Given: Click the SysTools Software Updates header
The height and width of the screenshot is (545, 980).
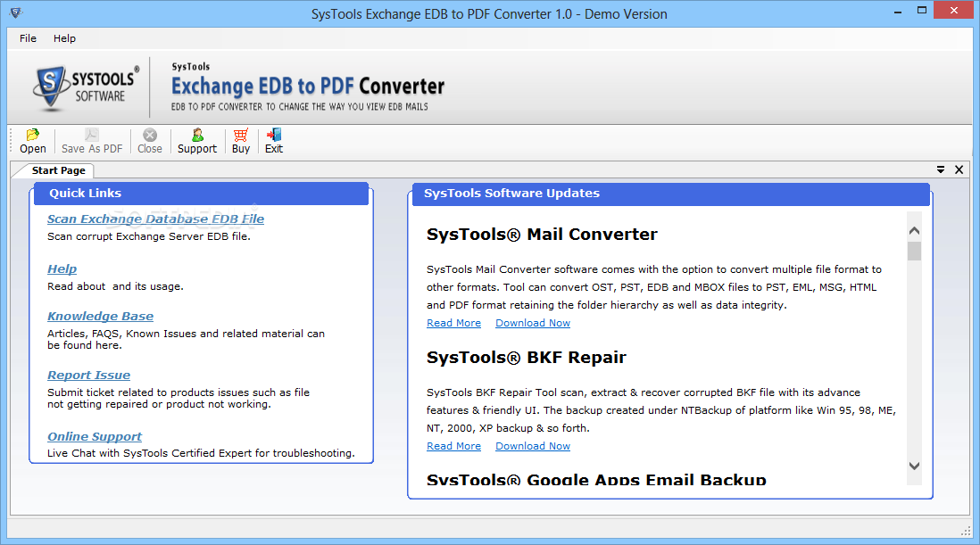Looking at the screenshot, I should [x=671, y=194].
